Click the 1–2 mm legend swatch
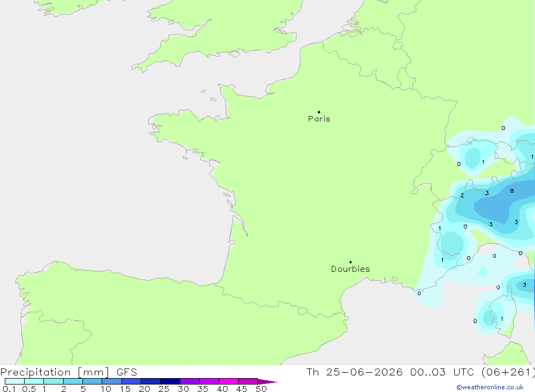This screenshot has height=392, width=535. [53, 381]
